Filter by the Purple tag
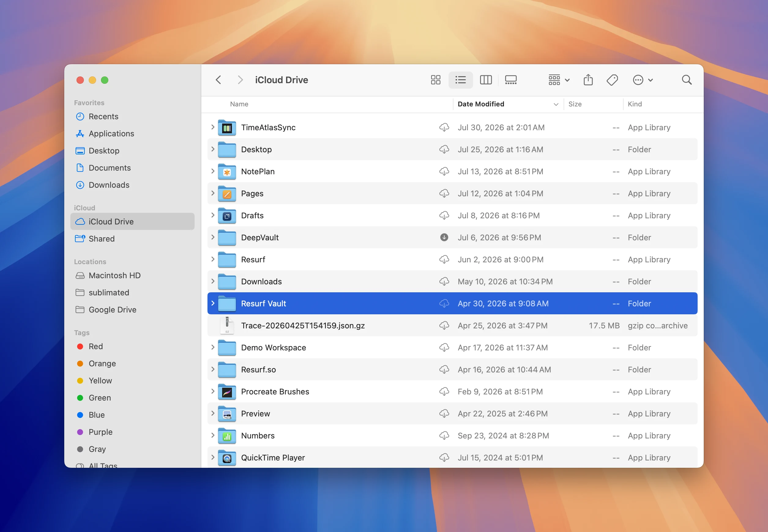The width and height of the screenshot is (768, 532). pos(132,432)
